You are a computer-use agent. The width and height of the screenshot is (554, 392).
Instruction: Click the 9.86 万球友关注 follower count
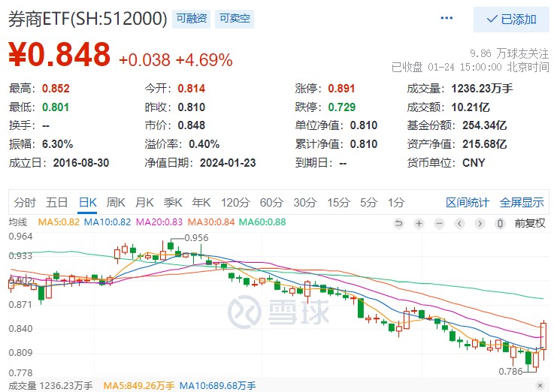click(509, 53)
